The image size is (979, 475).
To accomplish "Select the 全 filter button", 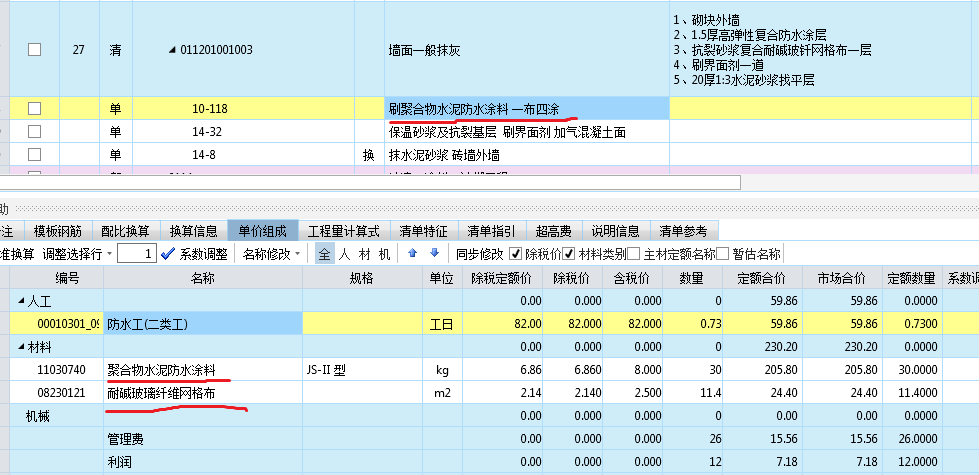I will point(325,254).
